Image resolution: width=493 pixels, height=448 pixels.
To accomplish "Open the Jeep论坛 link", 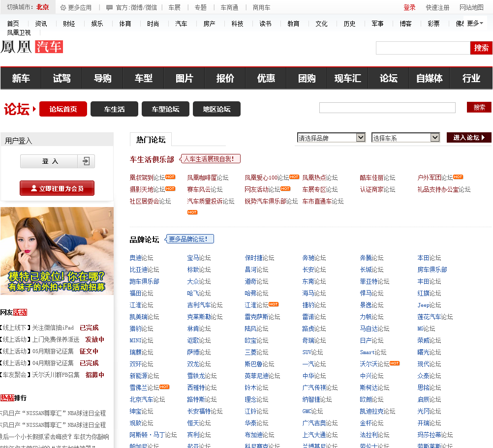I will (429, 305).
